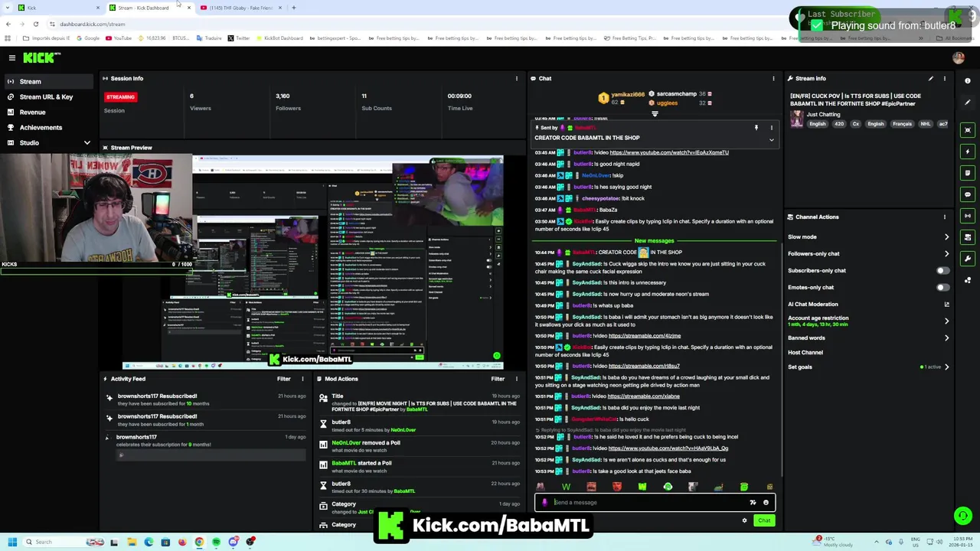Viewport: 980px width, 551px height.
Task: Open the profile avatar menu at top right
Action: pyautogui.click(x=959, y=57)
